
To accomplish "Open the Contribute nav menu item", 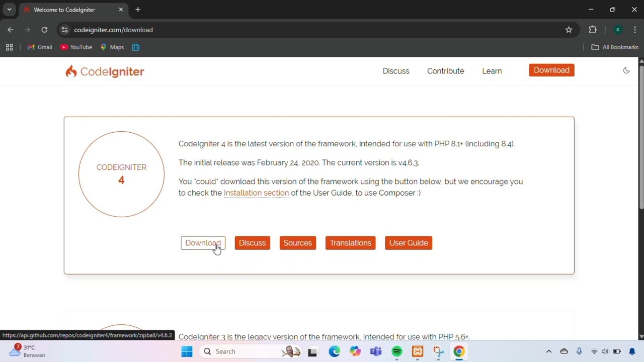I will (x=446, y=71).
